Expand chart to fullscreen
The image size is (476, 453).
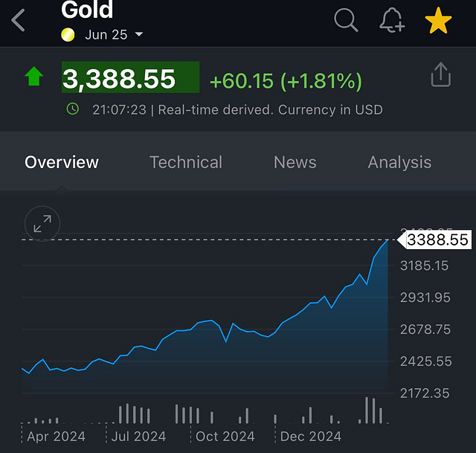click(x=42, y=223)
